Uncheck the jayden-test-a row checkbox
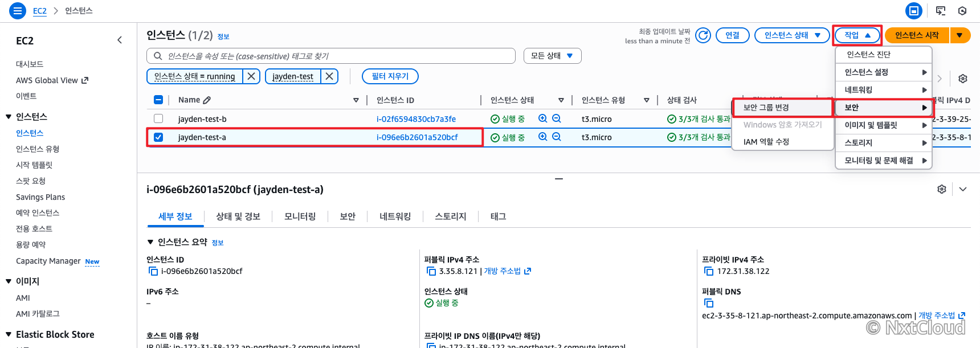Viewport: 980px width, 348px height. 158,137
